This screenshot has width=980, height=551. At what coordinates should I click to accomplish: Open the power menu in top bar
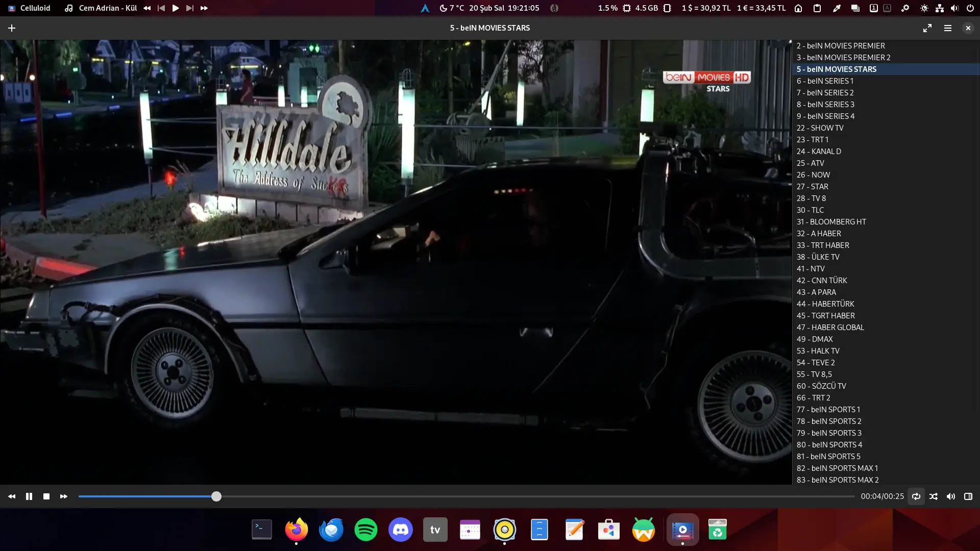pyautogui.click(x=970, y=8)
